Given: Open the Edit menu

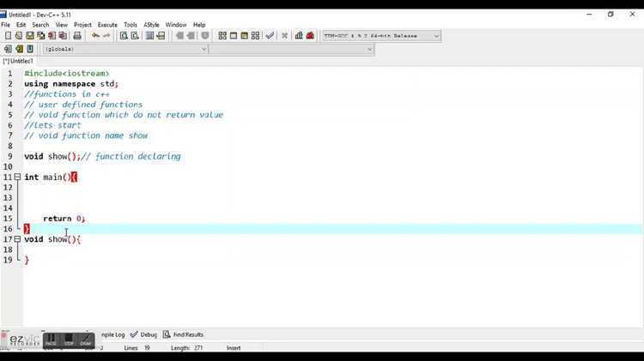Looking at the screenshot, I should tap(21, 25).
